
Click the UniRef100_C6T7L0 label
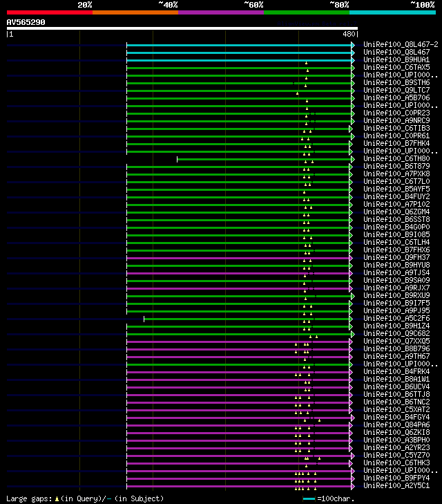[396, 181]
